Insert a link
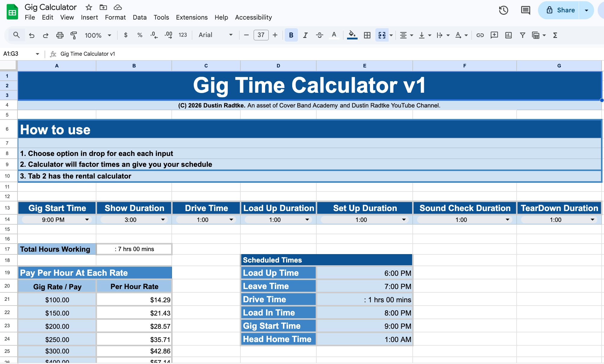Image resolution: width=604 pixels, height=364 pixels. (480, 35)
